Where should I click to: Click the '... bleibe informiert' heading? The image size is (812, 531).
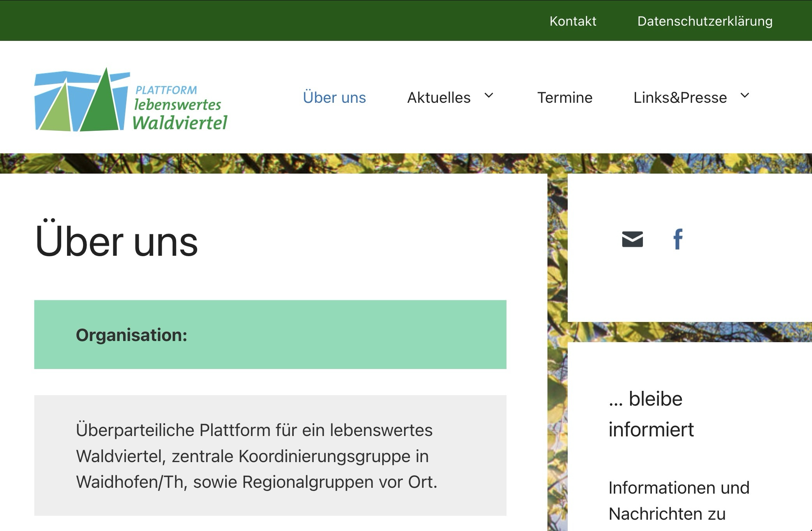click(x=651, y=414)
